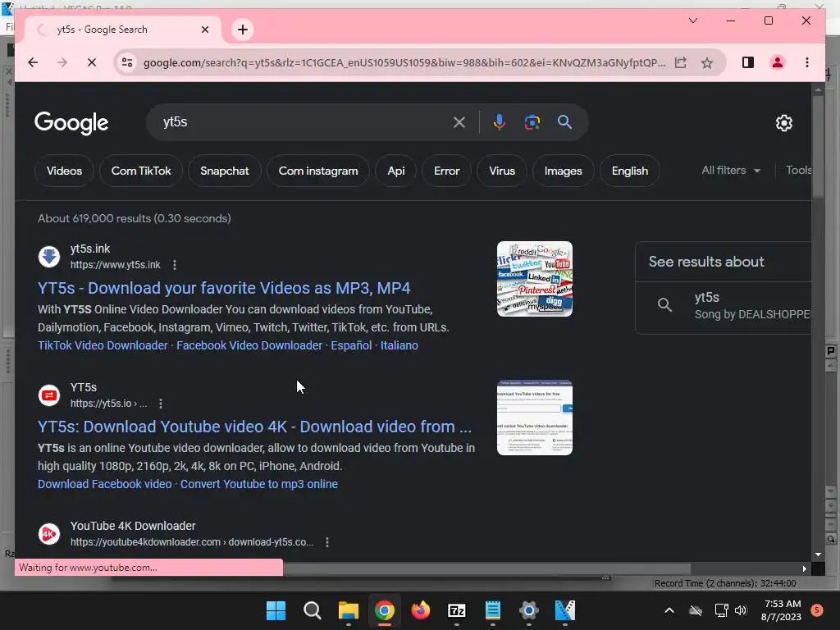Expand the All filters dropdown

pyautogui.click(x=731, y=171)
